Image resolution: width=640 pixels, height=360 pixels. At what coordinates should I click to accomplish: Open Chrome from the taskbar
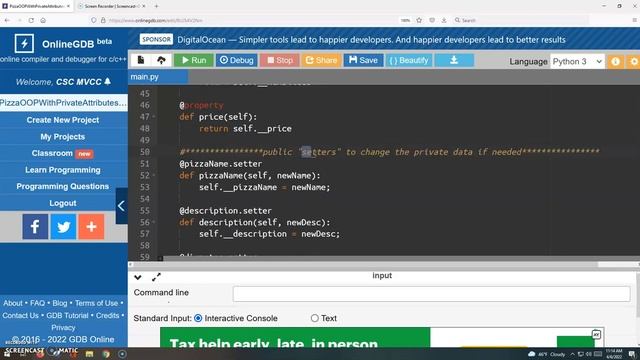pyautogui.click(x=106, y=354)
